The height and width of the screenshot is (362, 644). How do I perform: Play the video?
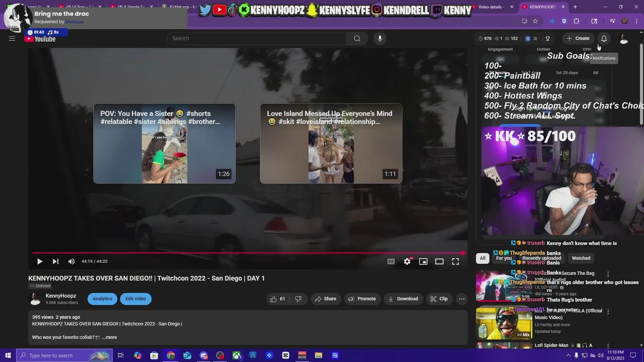tap(39, 261)
